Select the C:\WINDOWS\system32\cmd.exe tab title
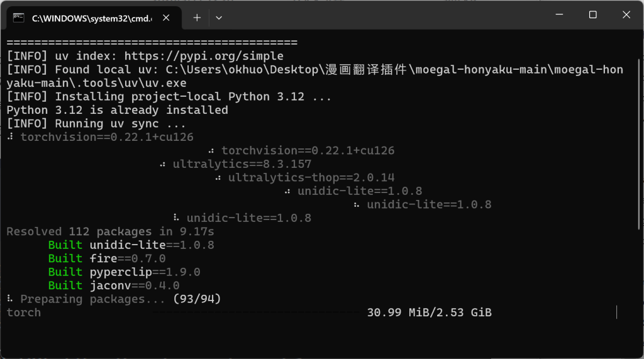Screen dimensions: 644x359 point(91,18)
